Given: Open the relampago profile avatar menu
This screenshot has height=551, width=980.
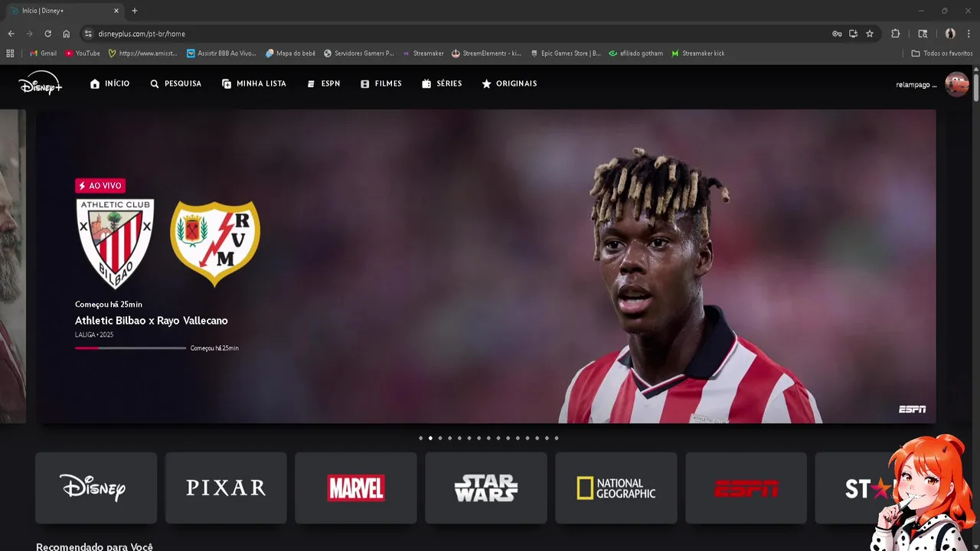Looking at the screenshot, I should (956, 84).
